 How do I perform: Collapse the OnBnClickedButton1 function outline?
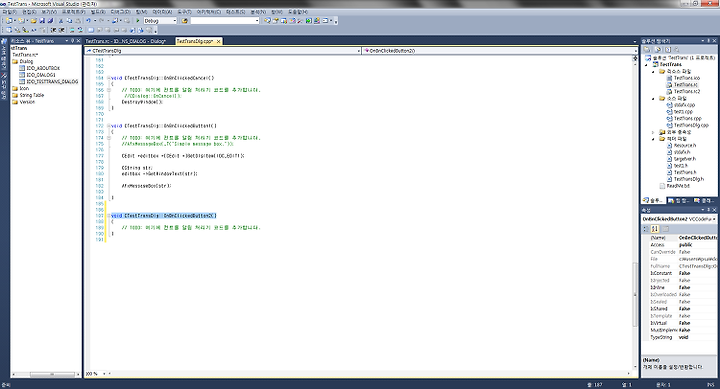tap(109, 126)
